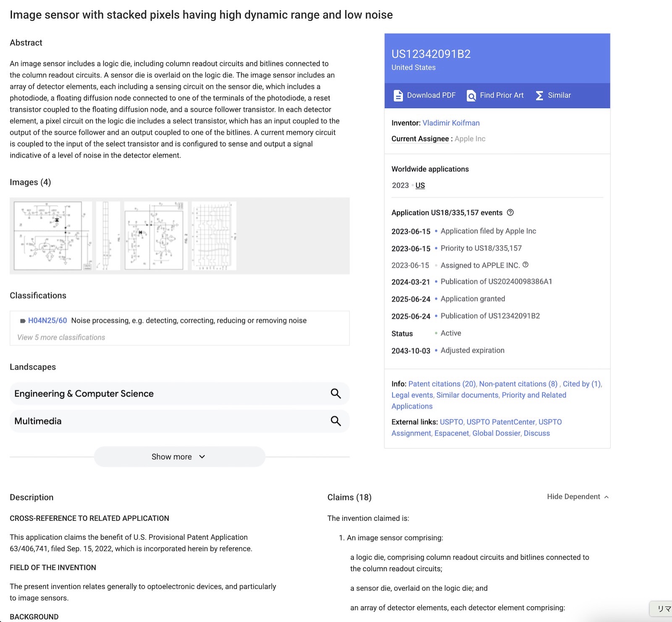672x622 pixels.
Task: Jump to Patent citations (20)
Action: (442, 384)
